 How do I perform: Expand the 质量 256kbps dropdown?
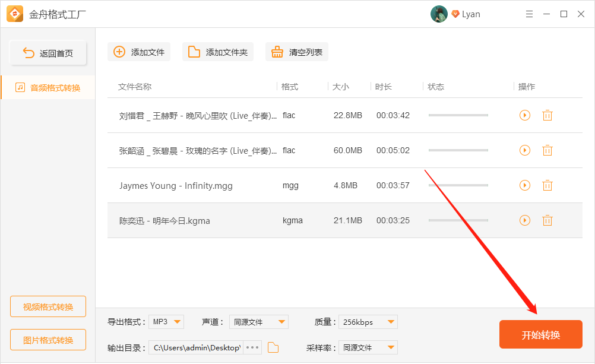(x=368, y=322)
